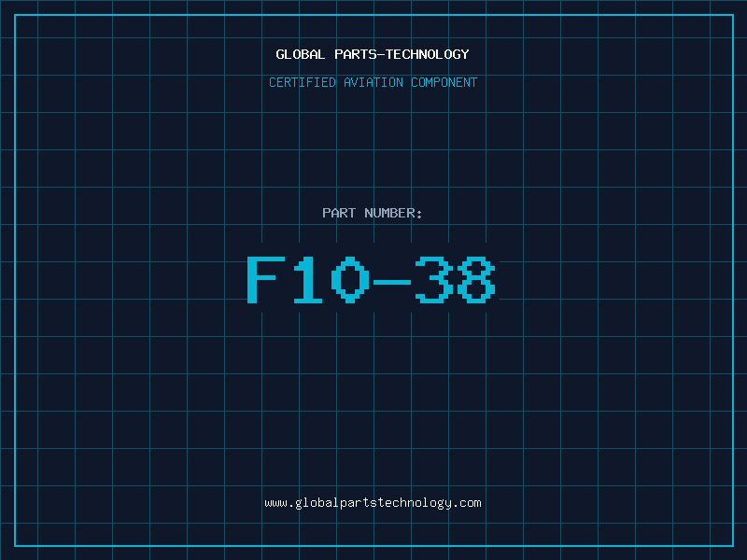Click the large digit 8 in part number
This screenshot has height=560, width=747.
476,279
